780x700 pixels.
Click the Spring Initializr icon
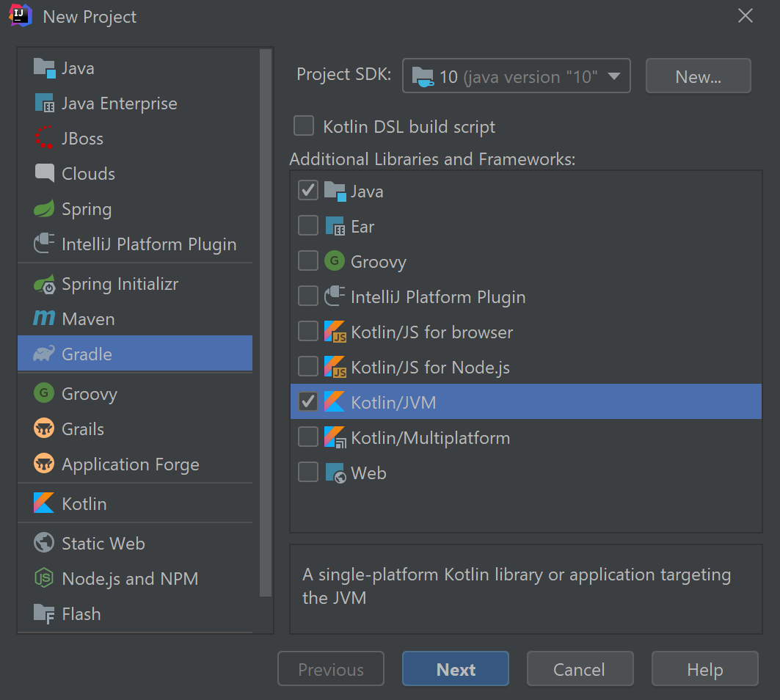pos(44,284)
